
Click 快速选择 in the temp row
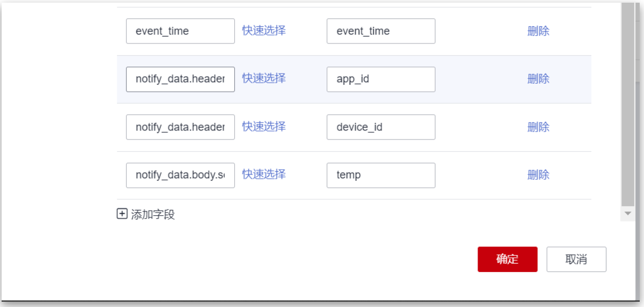[264, 174]
